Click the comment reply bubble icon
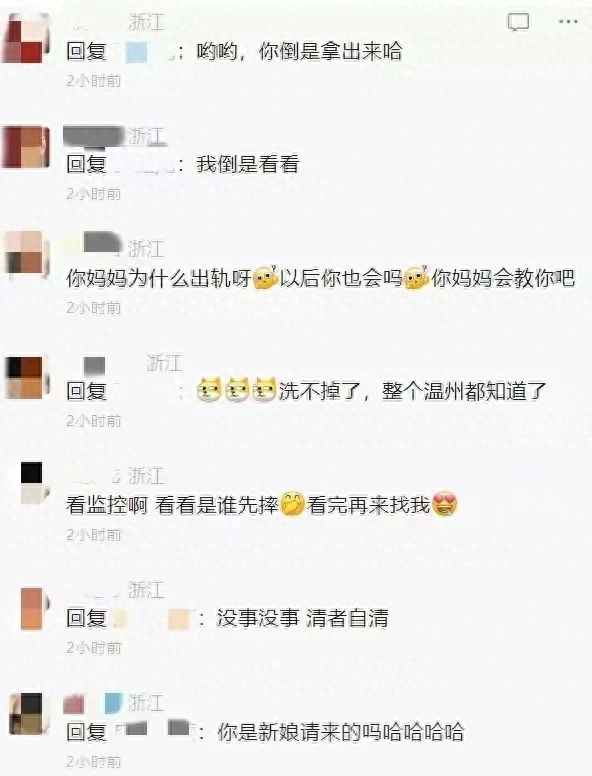 pyautogui.click(x=518, y=22)
